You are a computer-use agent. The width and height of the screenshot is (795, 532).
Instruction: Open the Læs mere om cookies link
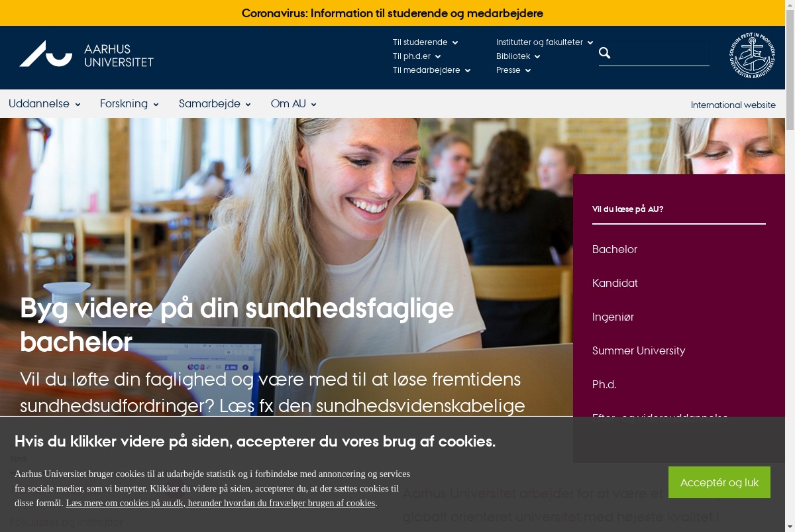tap(221, 503)
